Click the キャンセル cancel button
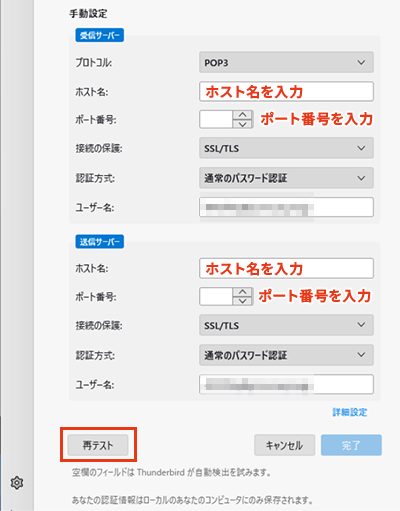 click(284, 445)
